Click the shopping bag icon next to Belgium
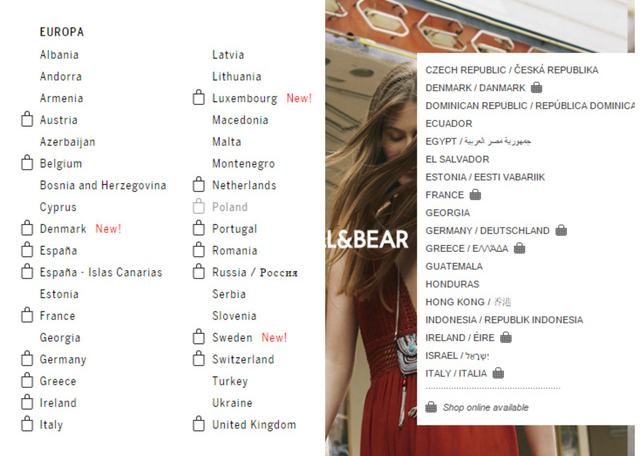Image resolution: width=640 pixels, height=456 pixels. 27,163
